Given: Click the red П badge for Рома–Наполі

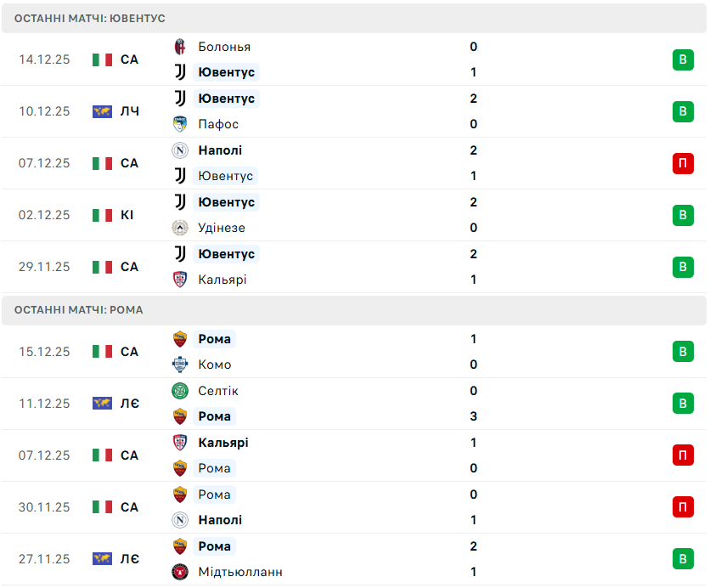Looking at the screenshot, I should (683, 507).
